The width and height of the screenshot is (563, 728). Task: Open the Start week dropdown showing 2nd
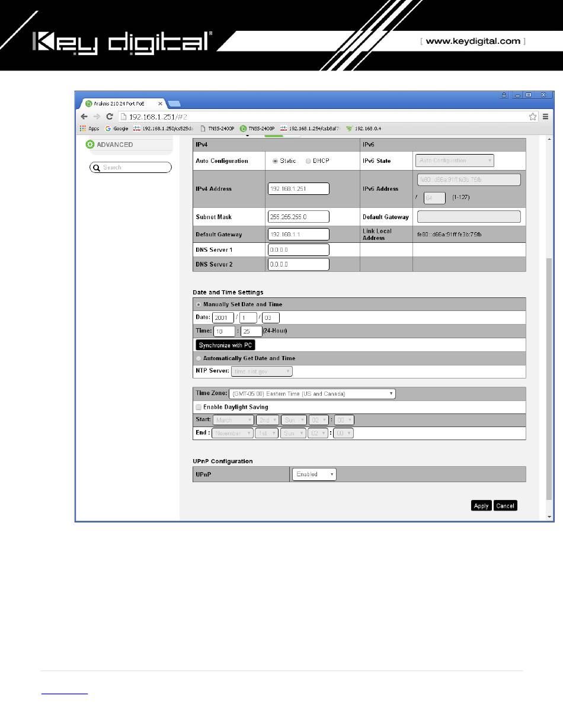[x=268, y=420]
